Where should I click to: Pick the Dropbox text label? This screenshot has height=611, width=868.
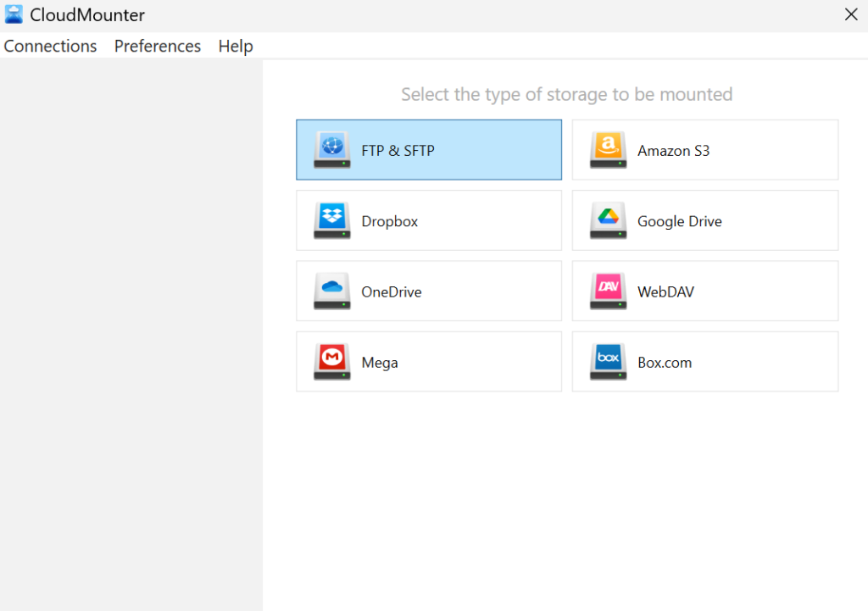[389, 221]
